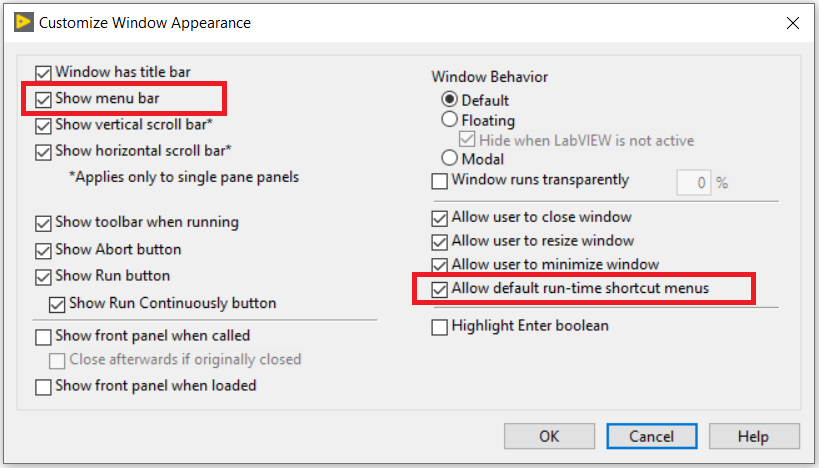The image size is (819, 468).
Task: Enable Show front panel when called
Action: click(x=43, y=337)
